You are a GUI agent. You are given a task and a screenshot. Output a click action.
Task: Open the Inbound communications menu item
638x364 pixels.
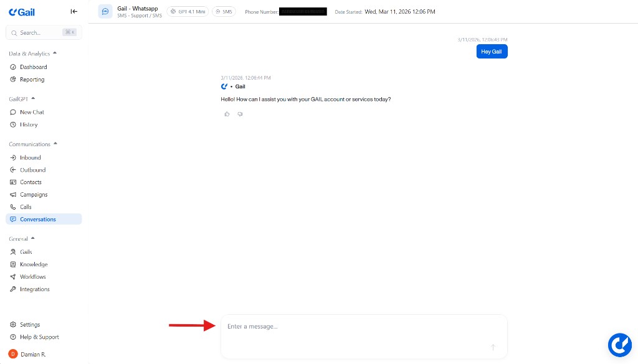pyautogui.click(x=30, y=157)
